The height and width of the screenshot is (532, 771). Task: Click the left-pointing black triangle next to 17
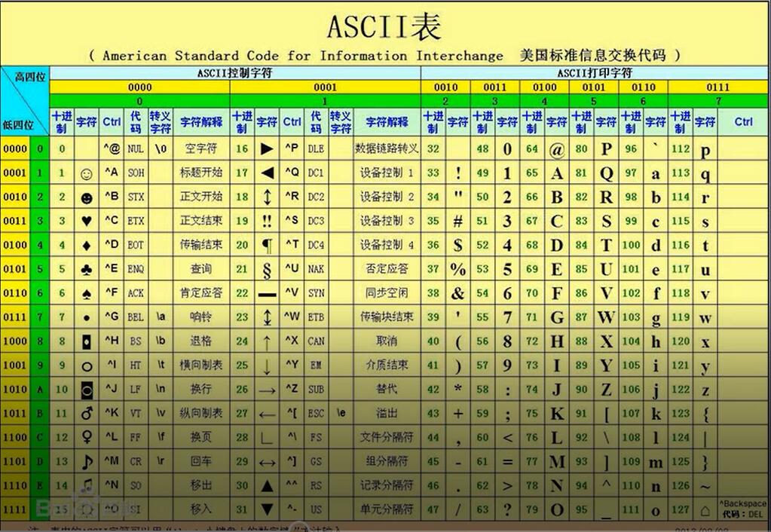267,173
